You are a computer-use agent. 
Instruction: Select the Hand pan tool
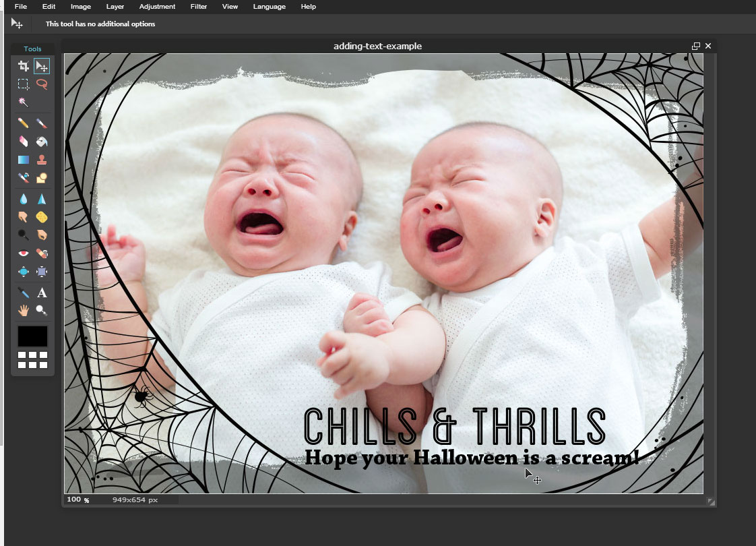(24, 311)
